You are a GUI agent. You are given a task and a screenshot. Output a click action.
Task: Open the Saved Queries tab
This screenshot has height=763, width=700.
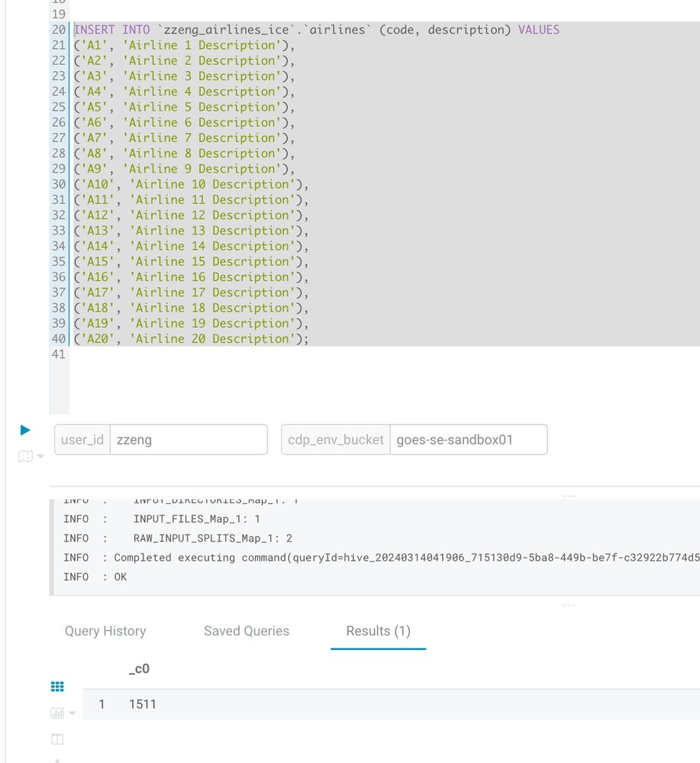click(246, 631)
